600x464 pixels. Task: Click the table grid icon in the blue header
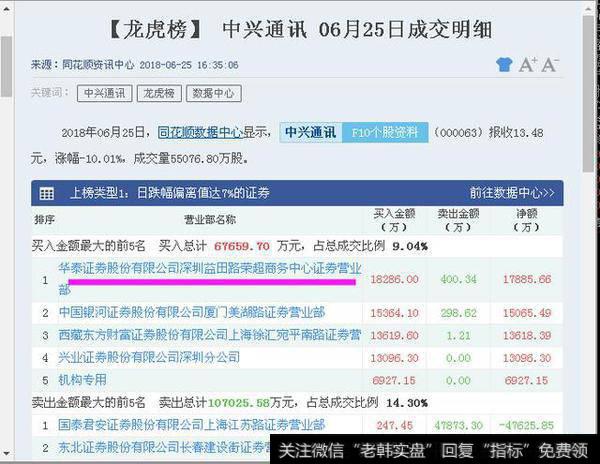click(47, 193)
